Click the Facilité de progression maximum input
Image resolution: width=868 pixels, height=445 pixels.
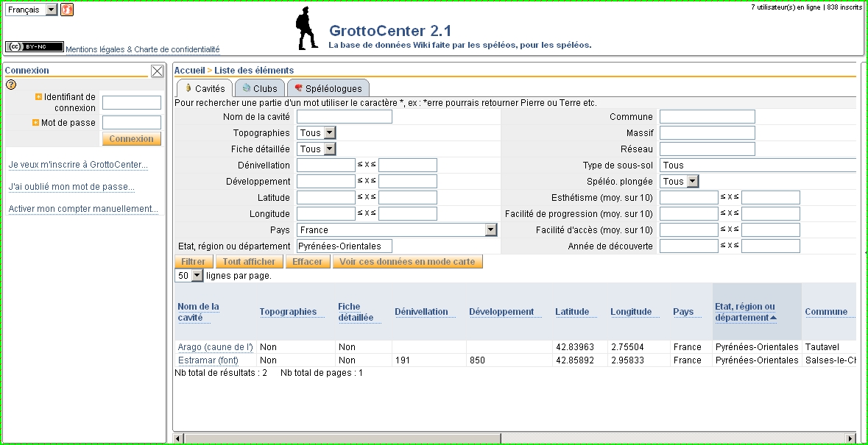click(x=771, y=214)
